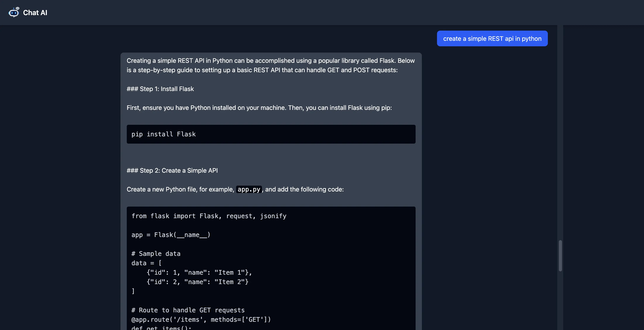The width and height of the screenshot is (644, 330).
Task: Click the 'pip install Flask' code block
Action: pos(271,134)
